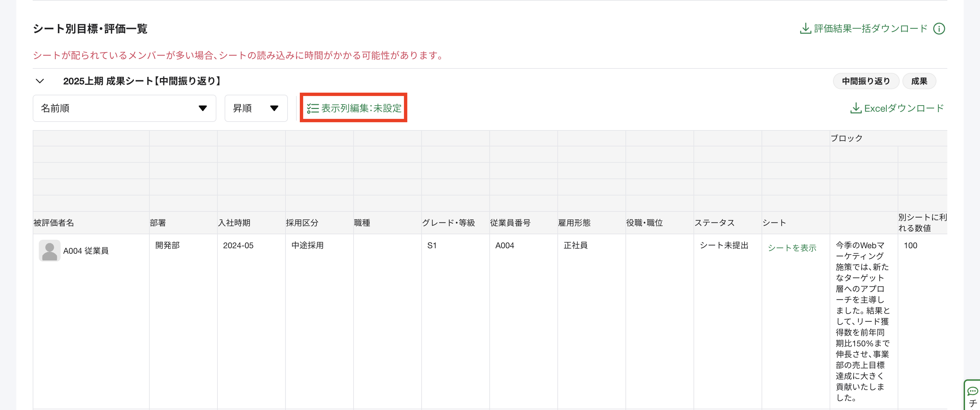
Task: Select the 成果 tag
Action: point(919,81)
